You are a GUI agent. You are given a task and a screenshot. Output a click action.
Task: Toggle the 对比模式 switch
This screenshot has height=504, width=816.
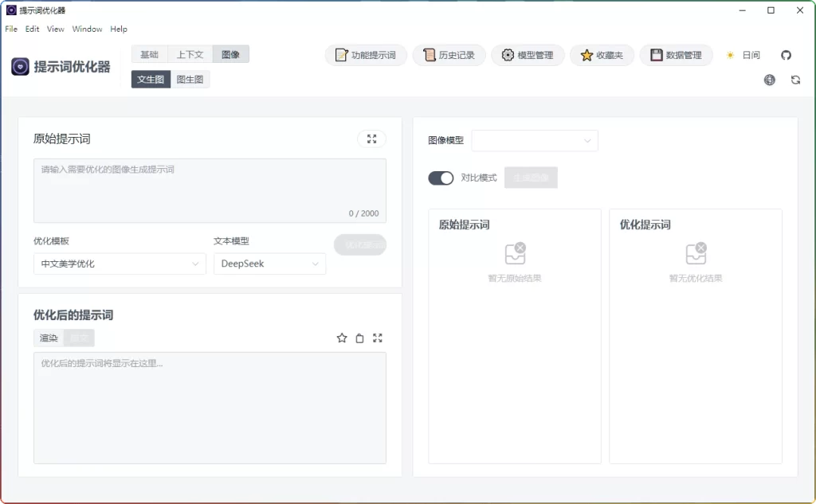(x=440, y=178)
